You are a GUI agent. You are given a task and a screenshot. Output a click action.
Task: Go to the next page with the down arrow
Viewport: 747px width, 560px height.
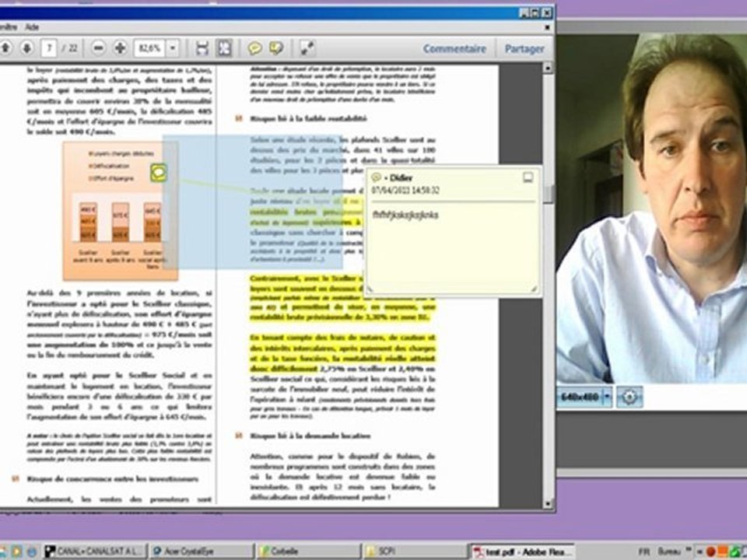coord(26,47)
